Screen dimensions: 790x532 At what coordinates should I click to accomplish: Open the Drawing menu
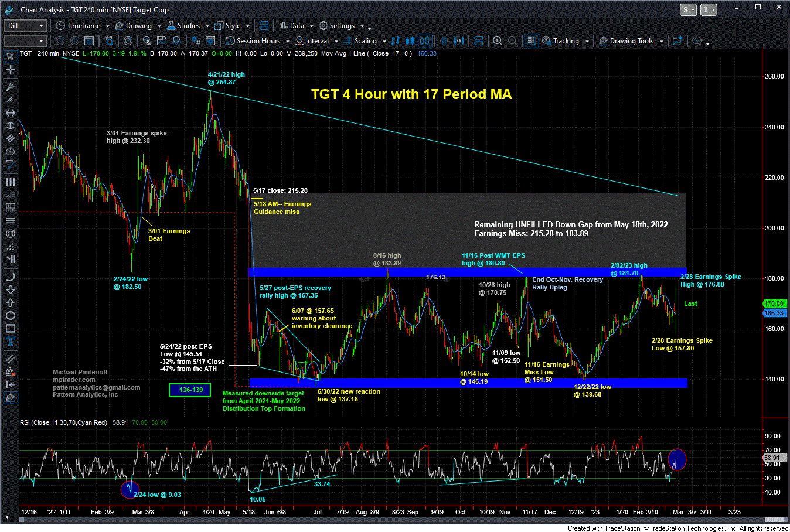[x=134, y=26]
